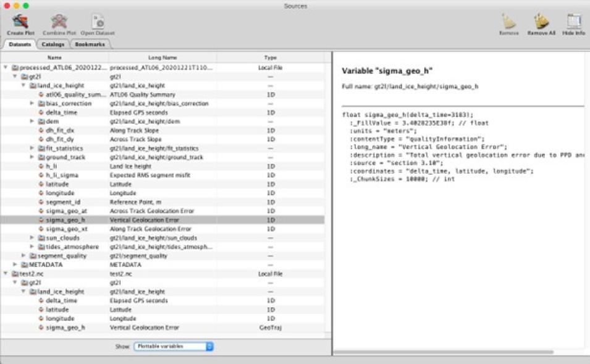The image size is (590, 364).
Task: Click the info panel horizontal scrollbar
Action: click(443, 352)
